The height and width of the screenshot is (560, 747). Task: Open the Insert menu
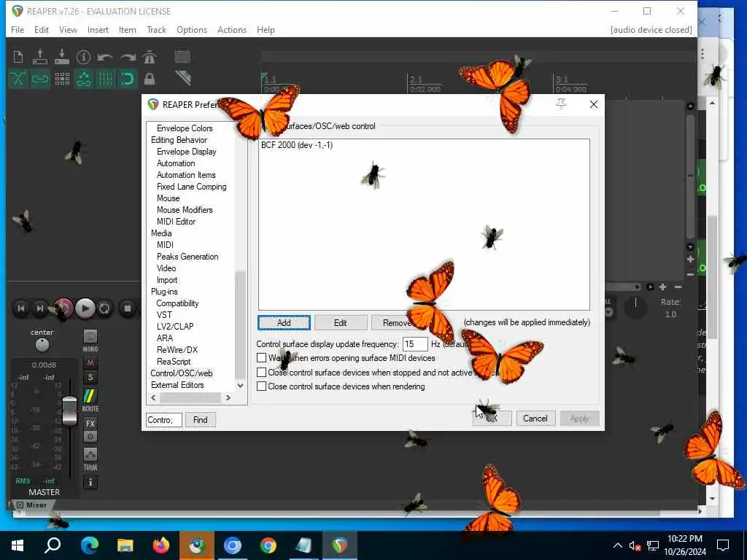coord(98,29)
